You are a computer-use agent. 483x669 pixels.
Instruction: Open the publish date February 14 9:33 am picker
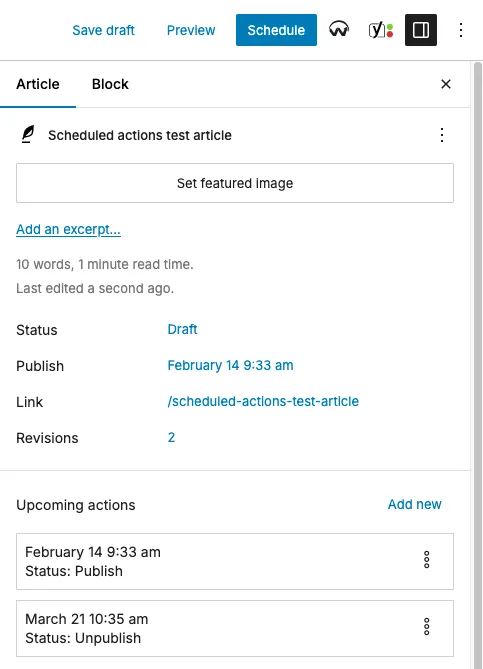pyautogui.click(x=230, y=366)
